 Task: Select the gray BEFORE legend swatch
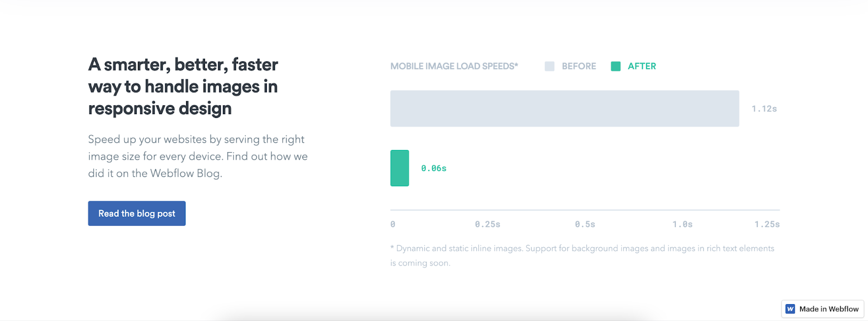550,66
